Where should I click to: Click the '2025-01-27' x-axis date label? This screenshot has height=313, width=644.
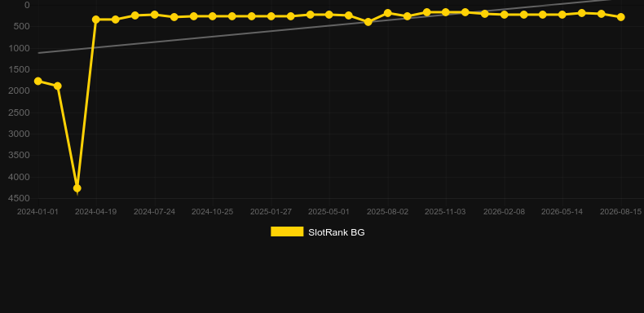pos(271,212)
